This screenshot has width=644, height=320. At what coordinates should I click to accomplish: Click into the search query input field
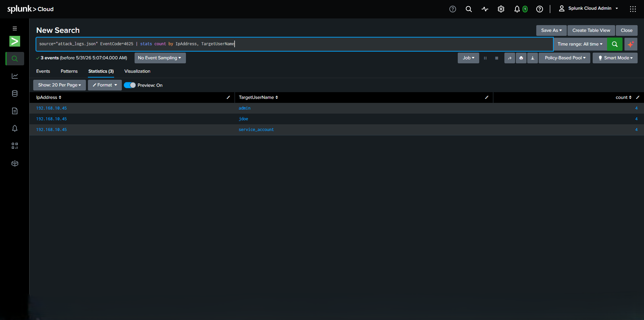click(x=294, y=44)
